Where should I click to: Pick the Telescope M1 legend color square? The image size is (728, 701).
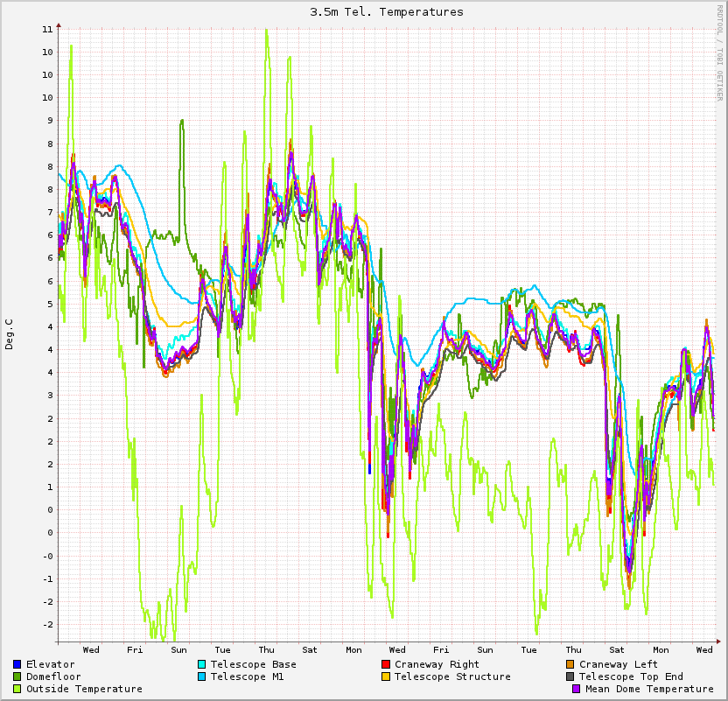click(202, 676)
